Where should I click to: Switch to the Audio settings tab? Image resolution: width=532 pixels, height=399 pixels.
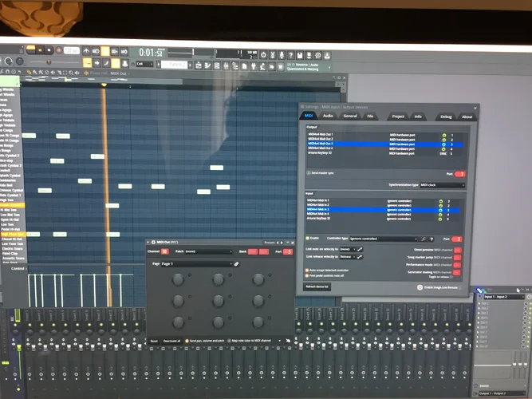click(x=328, y=116)
